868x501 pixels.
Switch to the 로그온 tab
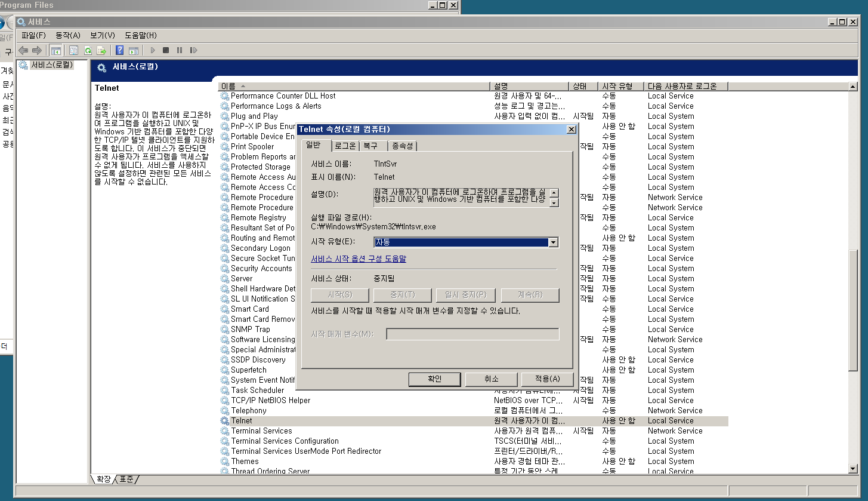(x=345, y=146)
